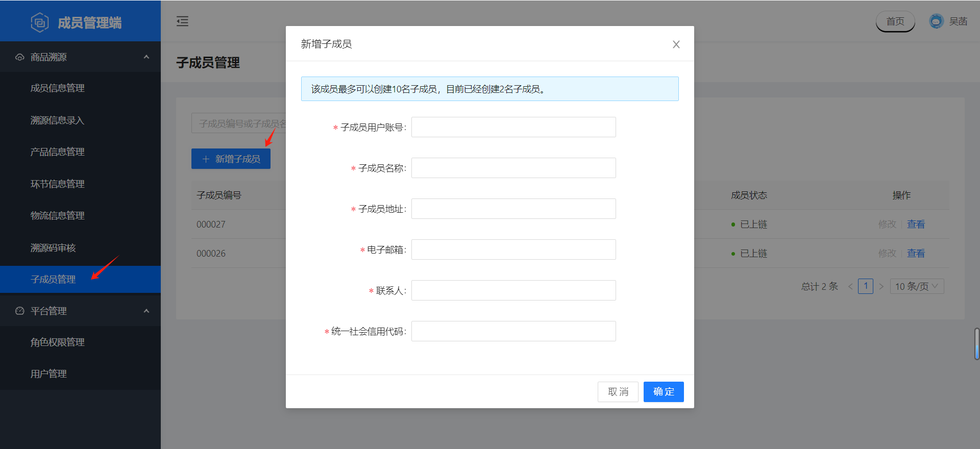Open 溯源信息录入 in the sidebar
980x449 pixels.
57,120
